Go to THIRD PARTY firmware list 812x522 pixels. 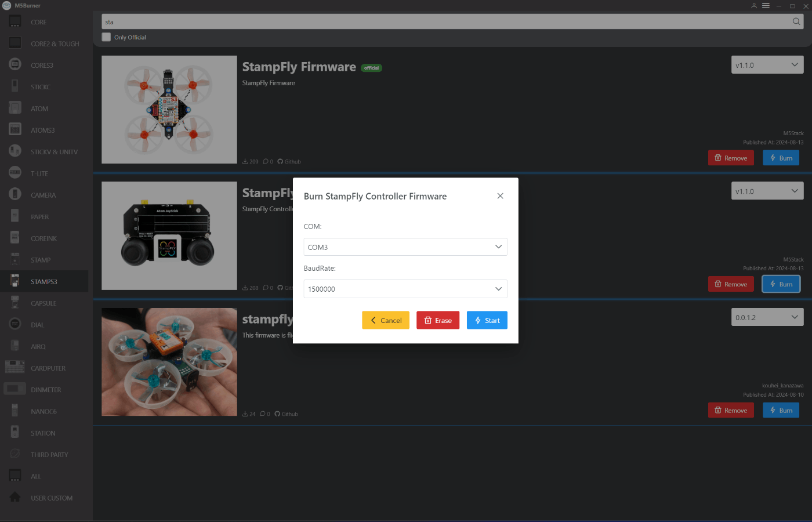tap(49, 454)
